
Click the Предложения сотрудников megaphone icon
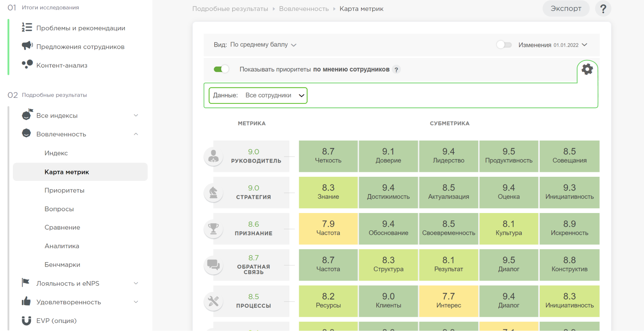pos(27,46)
